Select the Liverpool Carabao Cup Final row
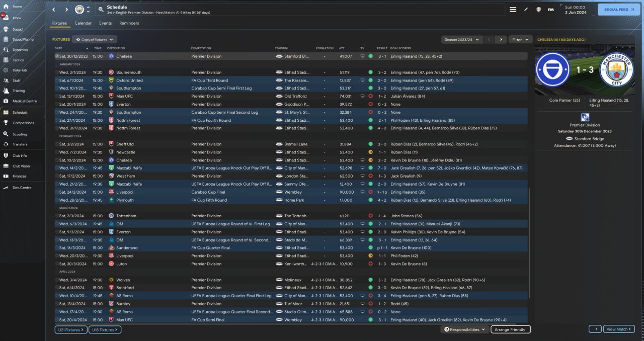The image size is (644, 341). 291,192
